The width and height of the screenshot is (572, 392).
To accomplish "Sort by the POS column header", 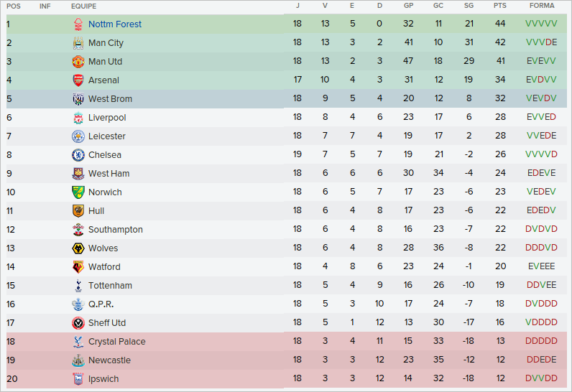I will (x=14, y=6).
